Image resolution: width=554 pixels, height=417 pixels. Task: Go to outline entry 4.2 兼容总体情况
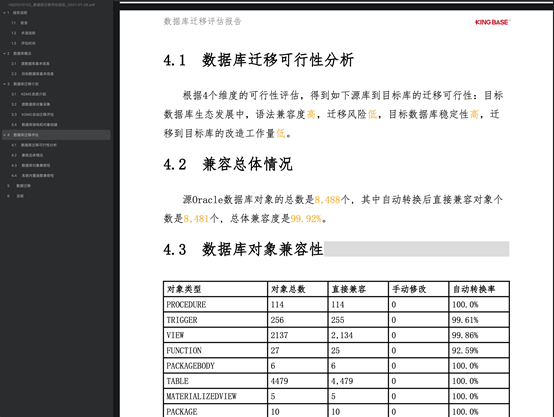coord(27,155)
